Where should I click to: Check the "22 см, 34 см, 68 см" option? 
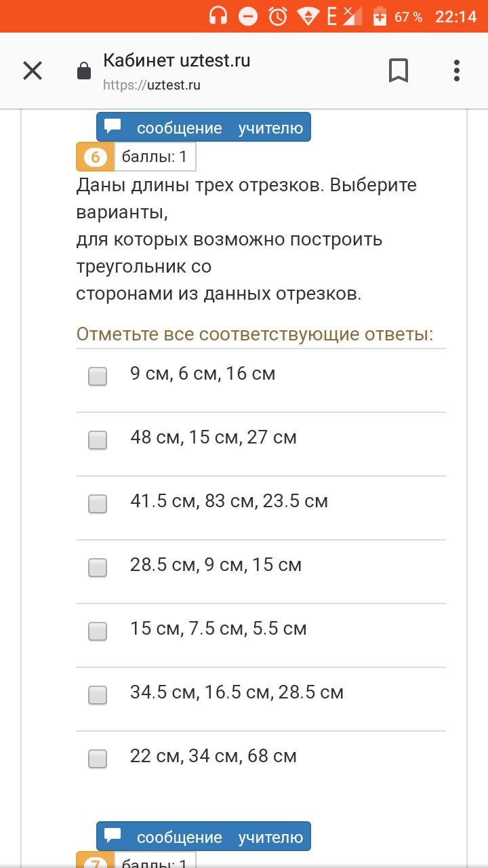coord(98,759)
